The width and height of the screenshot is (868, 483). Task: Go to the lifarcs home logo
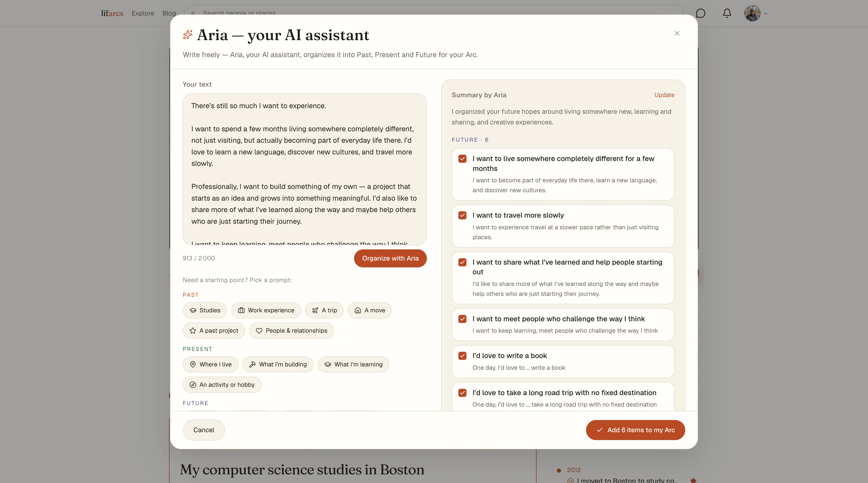click(x=112, y=13)
